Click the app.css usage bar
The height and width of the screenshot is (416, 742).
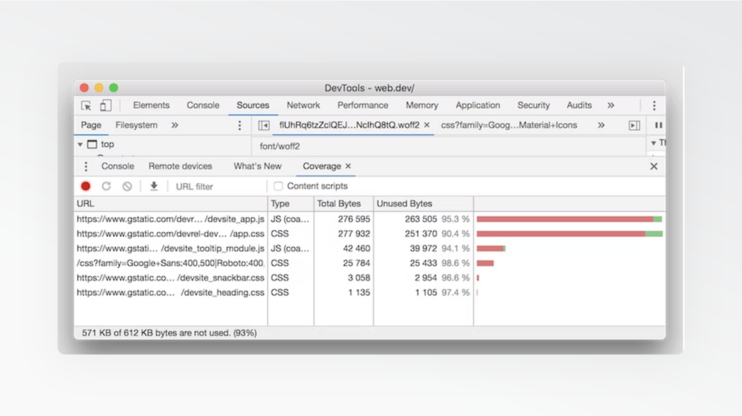568,234
